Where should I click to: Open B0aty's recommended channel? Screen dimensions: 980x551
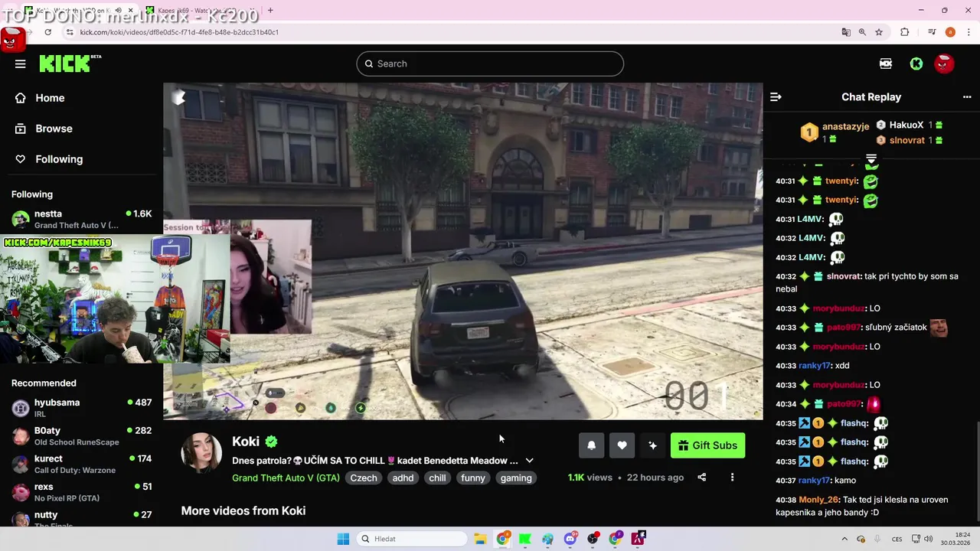(81, 436)
